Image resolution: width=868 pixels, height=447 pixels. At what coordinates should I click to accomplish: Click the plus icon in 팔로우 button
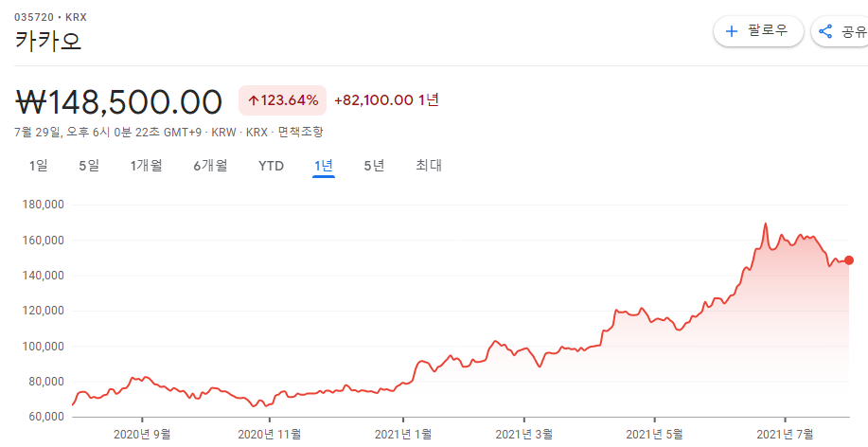[732, 31]
